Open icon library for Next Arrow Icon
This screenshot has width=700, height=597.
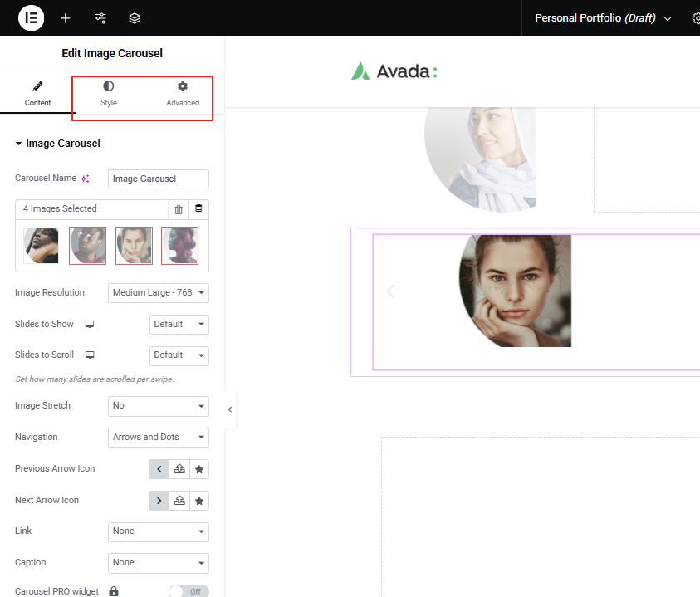click(199, 501)
